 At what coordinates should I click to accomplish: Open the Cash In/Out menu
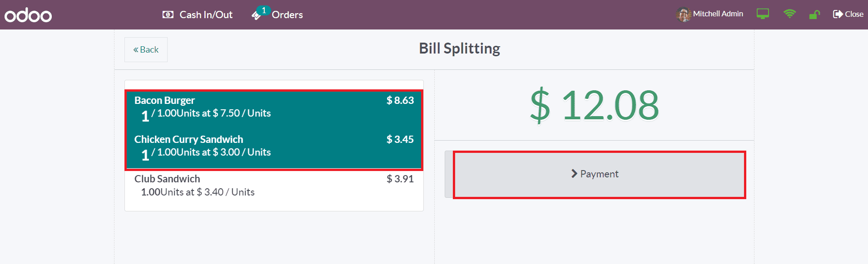[198, 15]
